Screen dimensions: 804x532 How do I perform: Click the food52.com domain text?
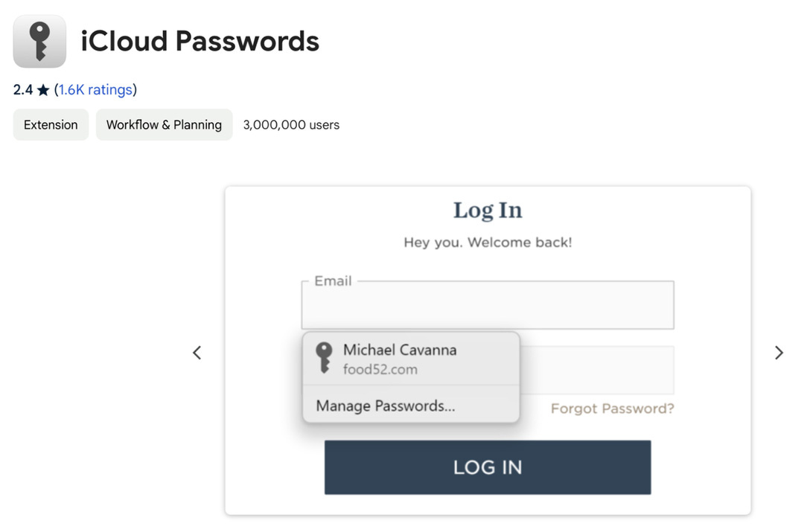click(380, 370)
